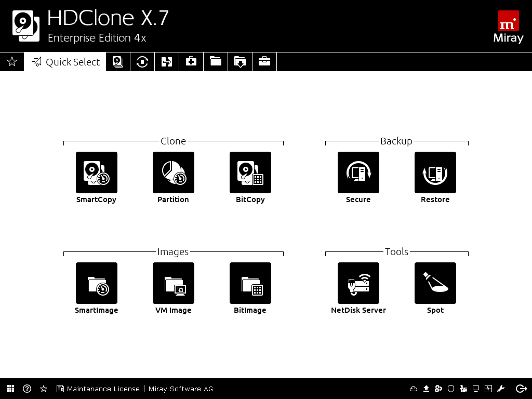This screenshot has height=399, width=532.
Task: Select the BitImage tool
Action: [x=250, y=283]
